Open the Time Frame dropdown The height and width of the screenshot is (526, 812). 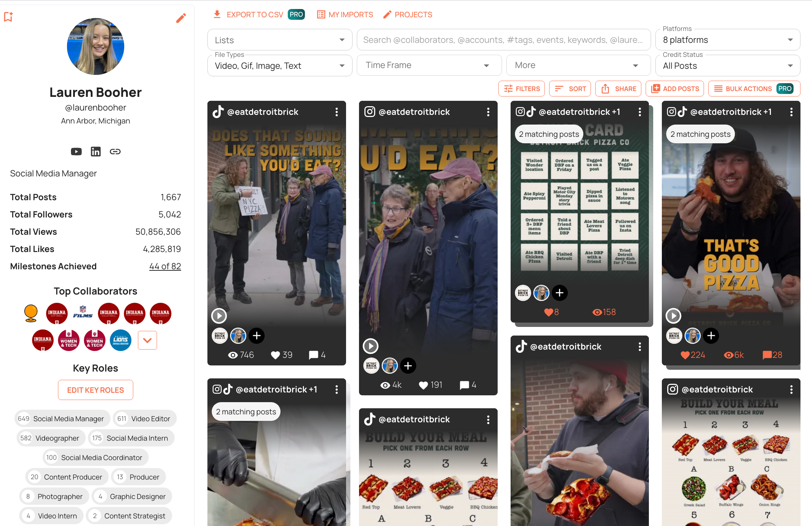click(x=429, y=65)
